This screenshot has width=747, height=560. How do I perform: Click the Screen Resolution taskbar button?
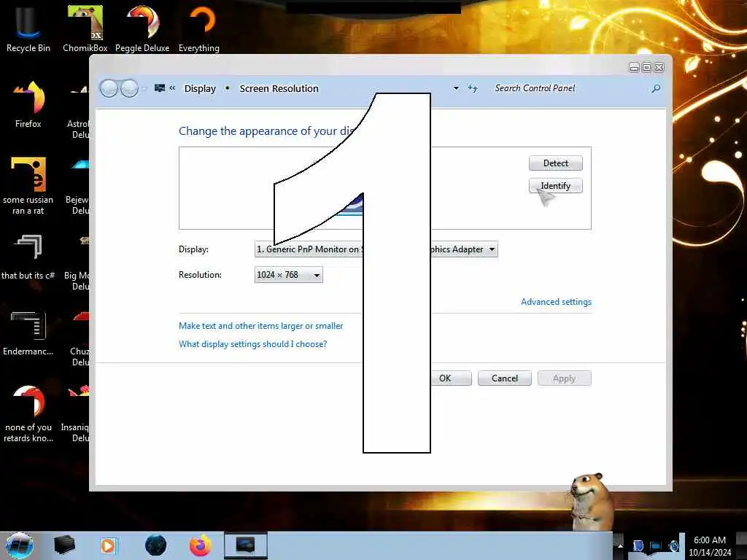(x=246, y=545)
